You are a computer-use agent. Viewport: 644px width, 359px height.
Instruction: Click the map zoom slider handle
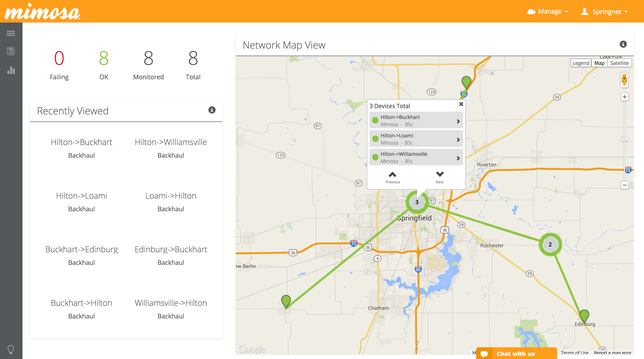[x=624, y=139]
